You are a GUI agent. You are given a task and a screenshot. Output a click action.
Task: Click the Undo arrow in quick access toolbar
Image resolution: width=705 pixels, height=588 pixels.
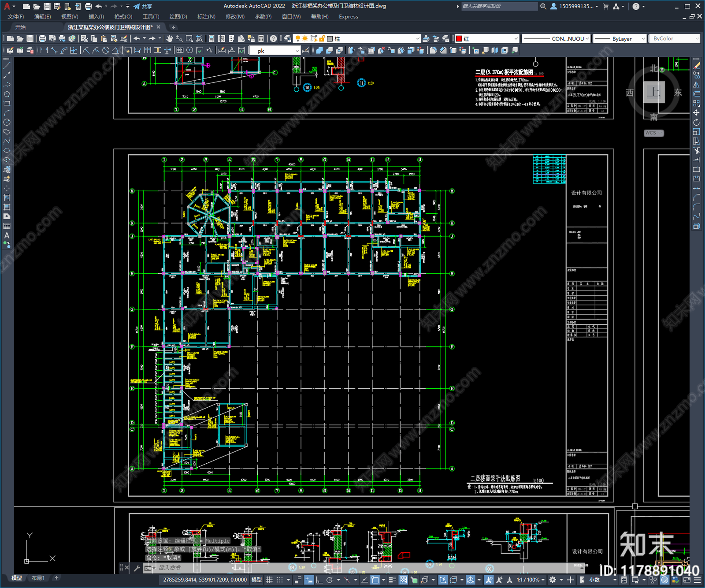99,6
